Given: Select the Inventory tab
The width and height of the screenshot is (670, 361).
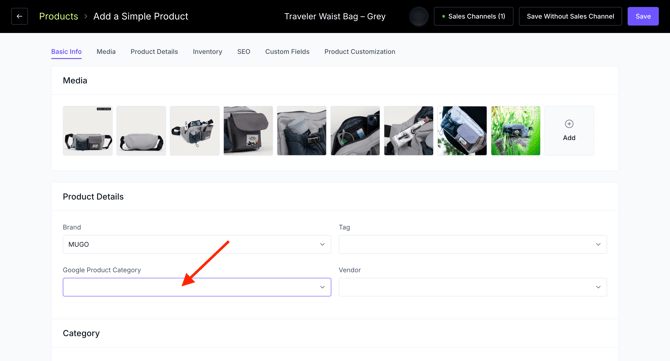Looking at the screenshot, I should (207, 52).
